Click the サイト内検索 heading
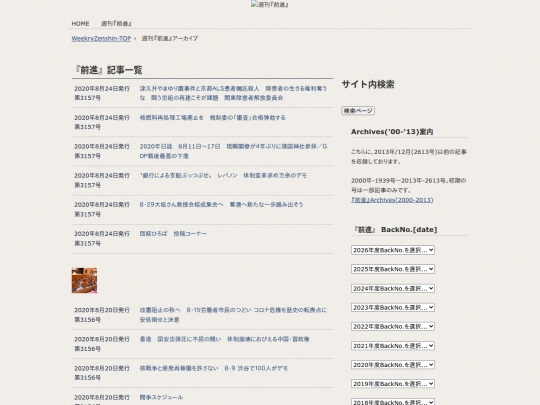The height and width of the screenshot is (405, 540). [x=368, y=84]
